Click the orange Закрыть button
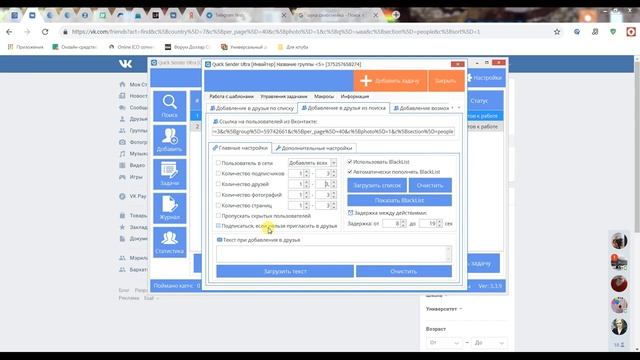640x360 pixels. [446, 81]
